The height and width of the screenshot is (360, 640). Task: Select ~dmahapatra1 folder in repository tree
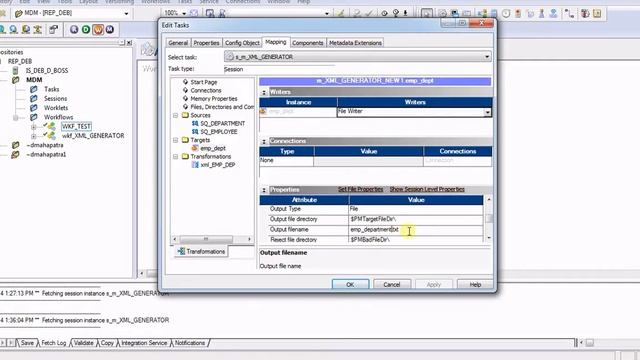click(x=46, y=154)
